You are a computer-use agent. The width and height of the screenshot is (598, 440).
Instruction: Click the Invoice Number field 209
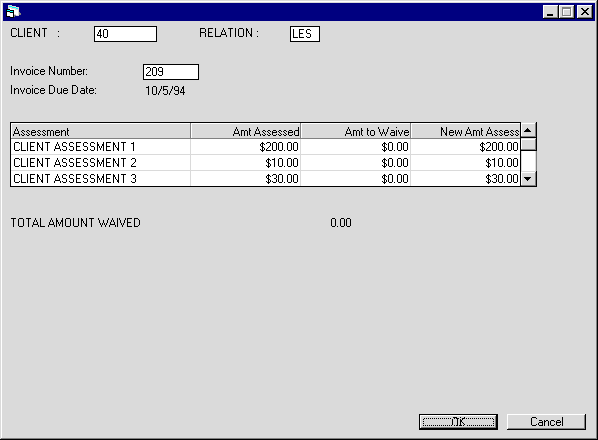(x=171, y=72)
